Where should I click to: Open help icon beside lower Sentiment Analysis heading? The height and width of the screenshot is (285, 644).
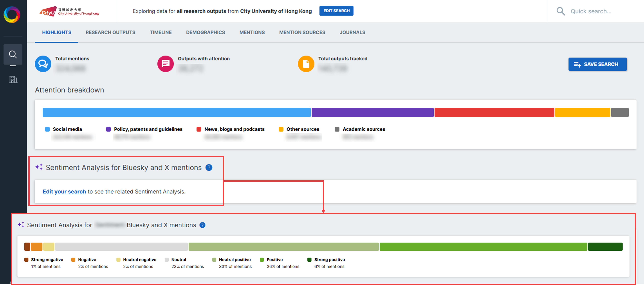tap(202, 225)
